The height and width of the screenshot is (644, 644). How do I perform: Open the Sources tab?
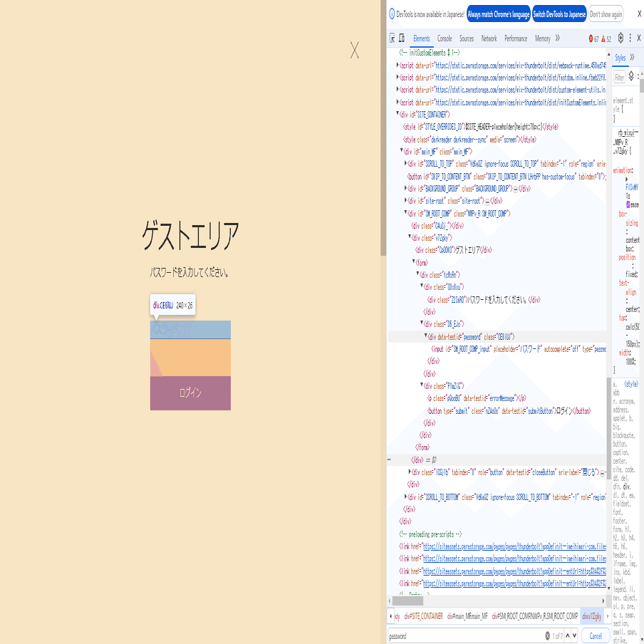[x=467, y=38]
